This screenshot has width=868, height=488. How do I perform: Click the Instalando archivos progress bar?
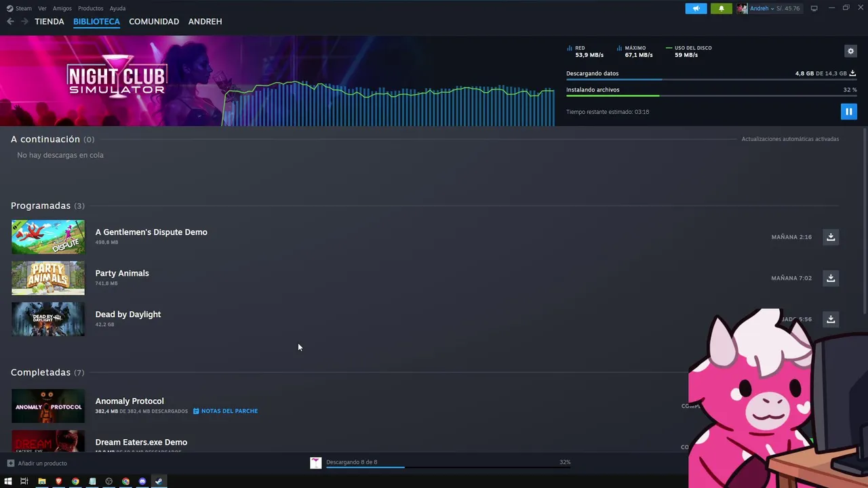coord(711,96)
